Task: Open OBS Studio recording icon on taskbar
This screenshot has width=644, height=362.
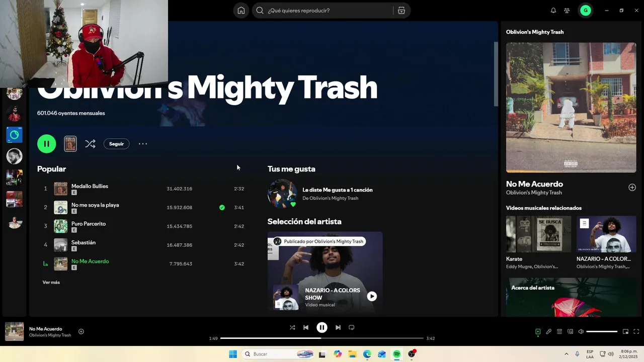Action: (x=412, y=354)
